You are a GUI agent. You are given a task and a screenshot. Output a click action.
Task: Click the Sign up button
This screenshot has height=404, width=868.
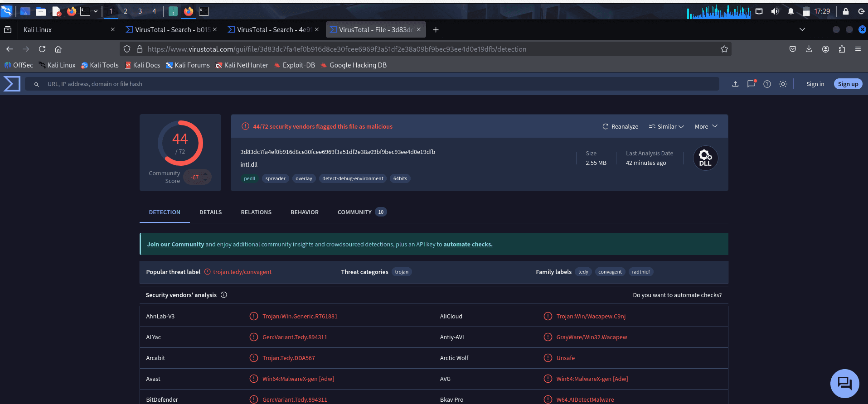tap(848, 84)
